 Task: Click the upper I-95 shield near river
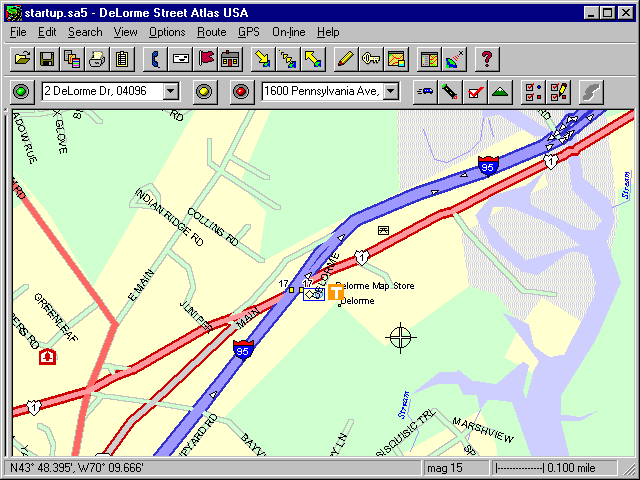coord(488,166)
